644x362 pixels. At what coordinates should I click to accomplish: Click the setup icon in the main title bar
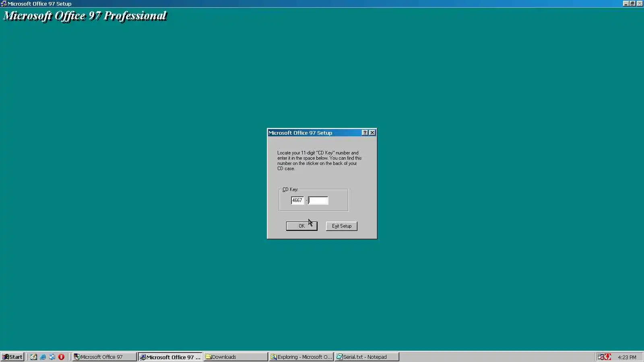click(4, 4)
